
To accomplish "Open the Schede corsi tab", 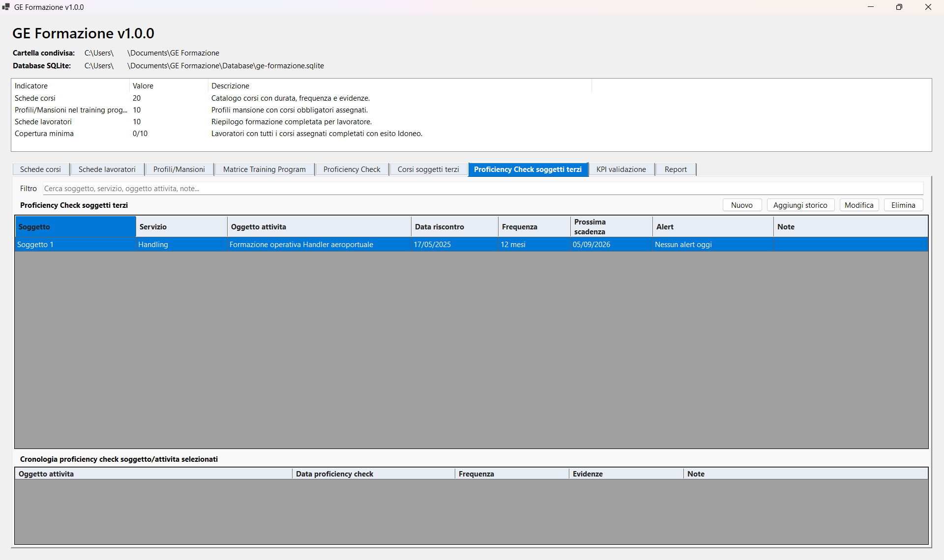I will point(40,169).
